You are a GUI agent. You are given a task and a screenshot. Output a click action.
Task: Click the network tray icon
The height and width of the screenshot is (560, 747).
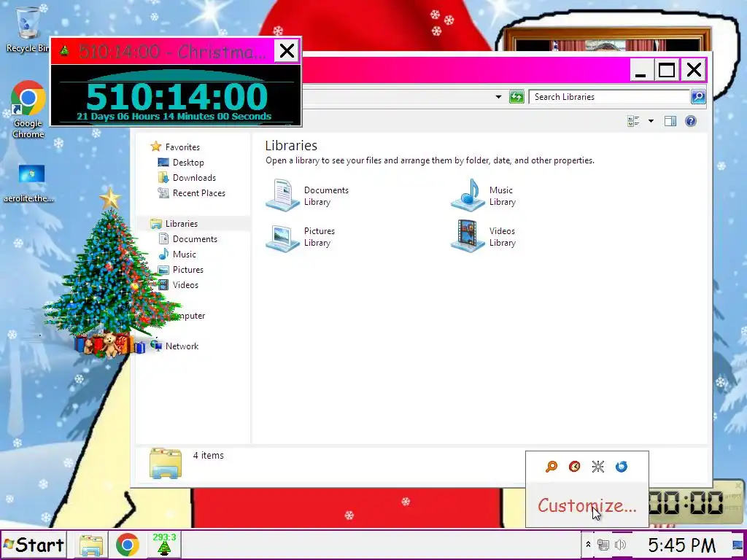point(603,545)
